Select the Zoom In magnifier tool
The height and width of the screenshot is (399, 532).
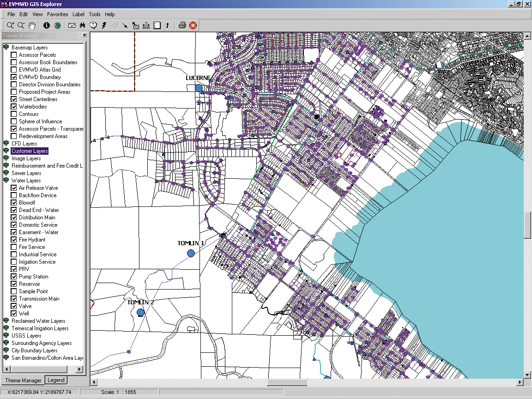10,25
